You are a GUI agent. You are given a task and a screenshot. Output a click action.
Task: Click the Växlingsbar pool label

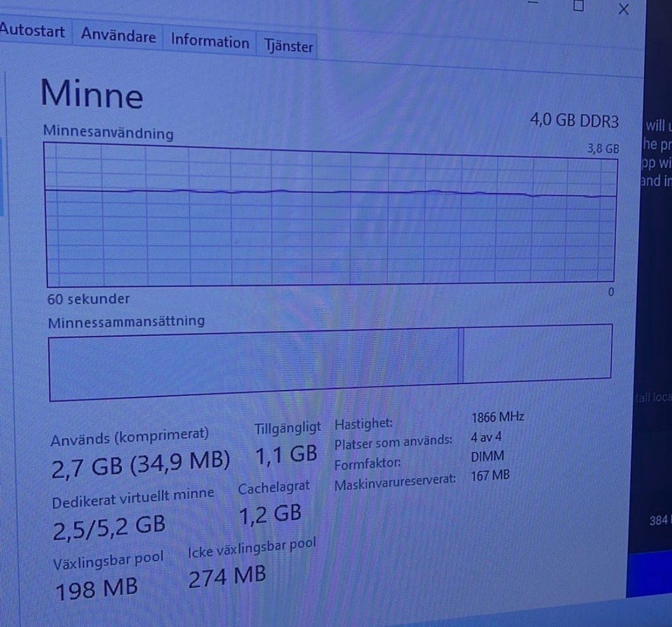108,560
